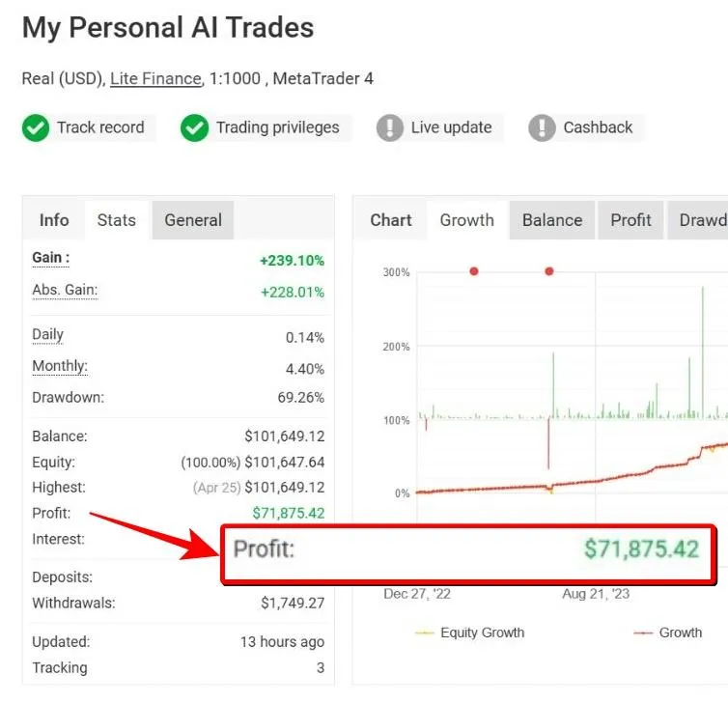728x703 pixels.
Task: Click the second red dot chart marker
Action: click(549, 271)
